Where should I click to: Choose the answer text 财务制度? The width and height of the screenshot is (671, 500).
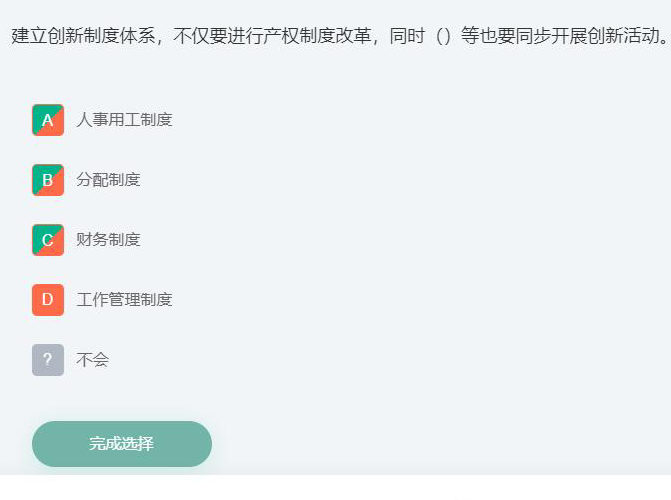click(x=108, y=239)
